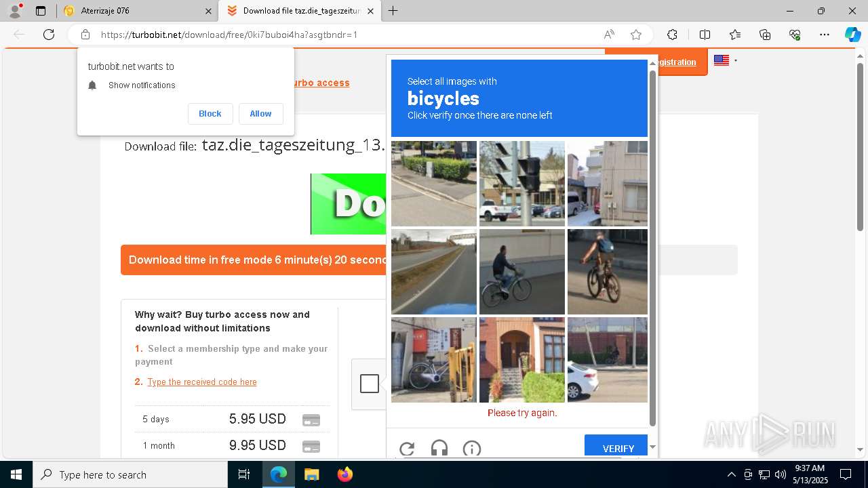Select the empty highway captcha image
This screenshot has height=488, width=868.
coord(434,272)
